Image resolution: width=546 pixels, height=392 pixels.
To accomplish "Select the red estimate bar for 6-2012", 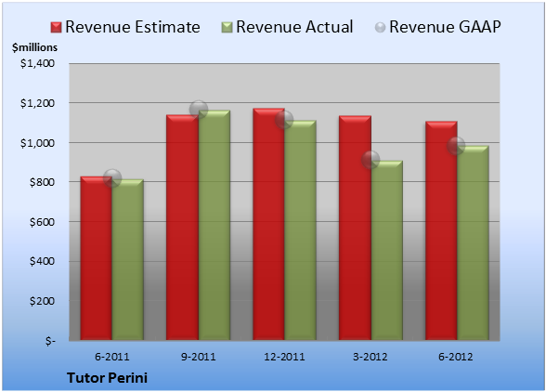I will pos(441,230).
